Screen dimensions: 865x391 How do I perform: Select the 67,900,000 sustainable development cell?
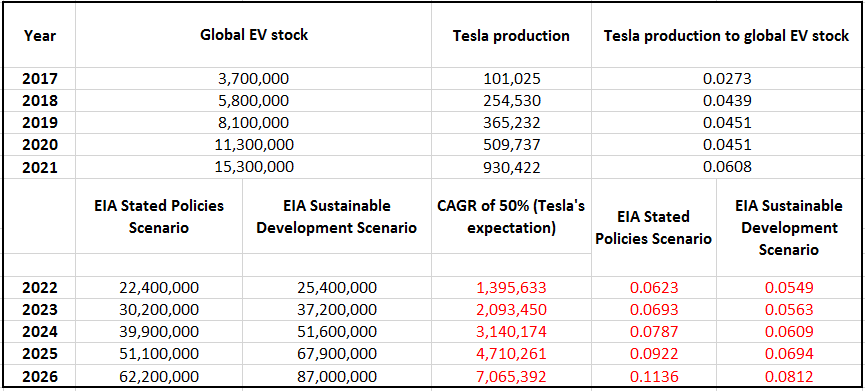click(x=337, y=353)
